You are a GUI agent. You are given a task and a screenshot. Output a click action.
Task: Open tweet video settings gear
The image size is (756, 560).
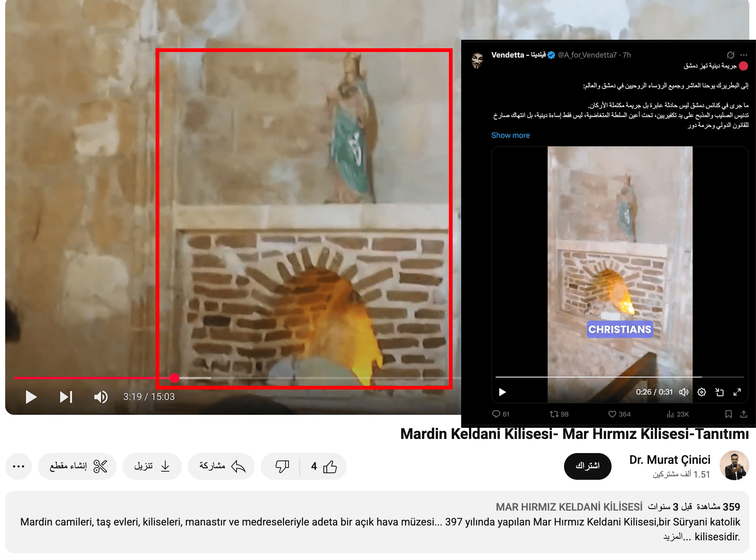click(x=701, y=392)
